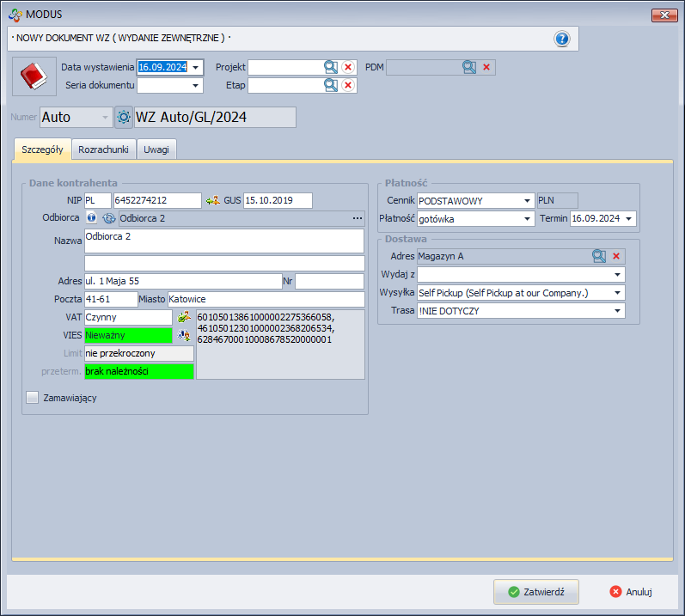
Task: Show Odbiorca info via blue info icon
Action: click(x=92, y=218)
